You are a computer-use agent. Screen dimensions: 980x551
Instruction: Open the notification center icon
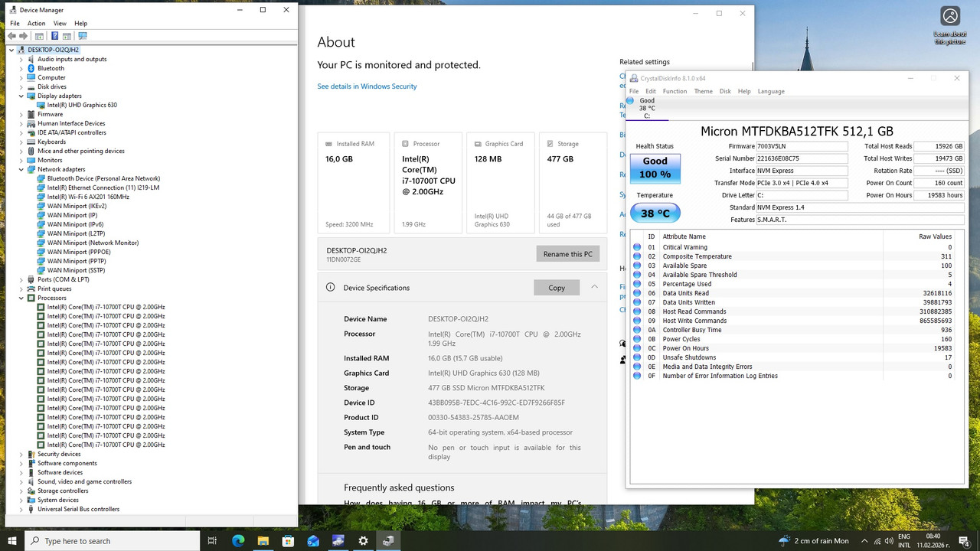click(966, 540)
